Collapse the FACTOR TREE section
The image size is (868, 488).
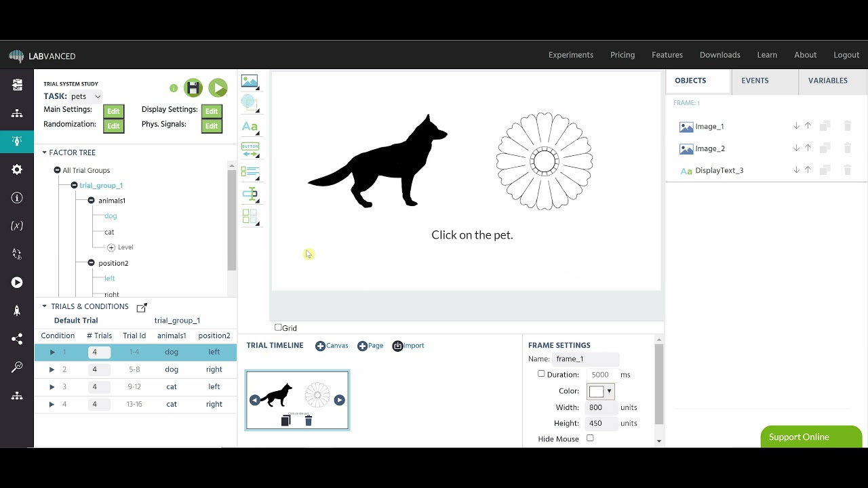[x=45, y=152]
